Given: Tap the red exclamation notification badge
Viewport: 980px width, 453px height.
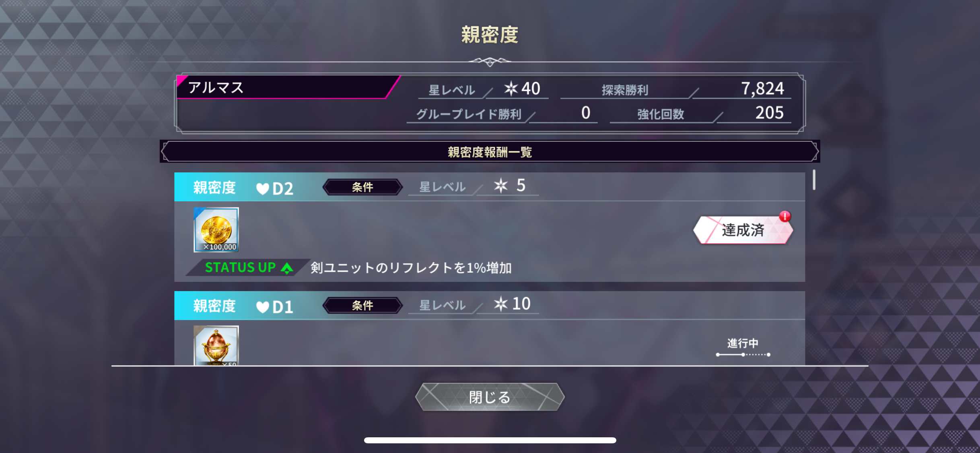Looking at the screenshot, I should (784, 216).
